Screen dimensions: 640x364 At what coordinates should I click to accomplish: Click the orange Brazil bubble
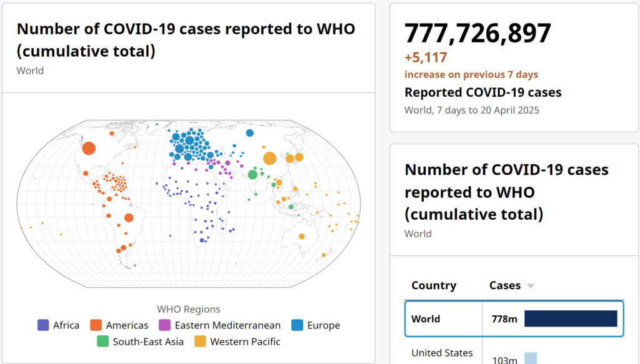click(x=129, y=218)
